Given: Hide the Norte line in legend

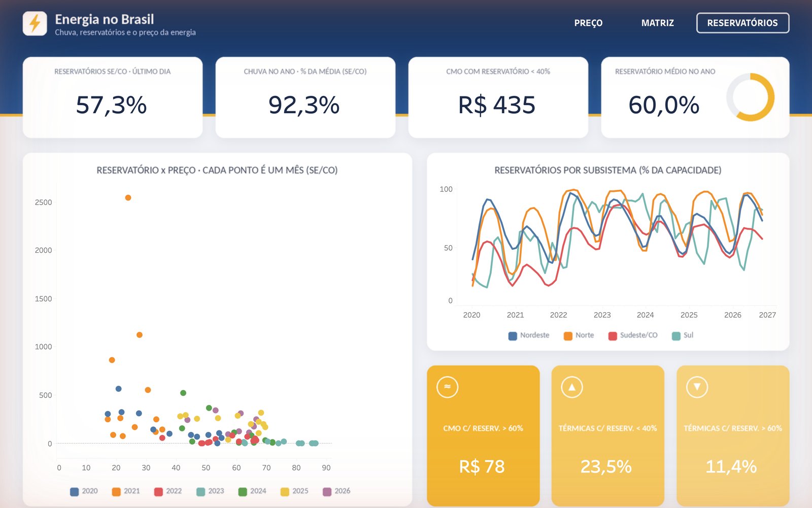Looking at the screenshot, I should [x=579, y=335].
